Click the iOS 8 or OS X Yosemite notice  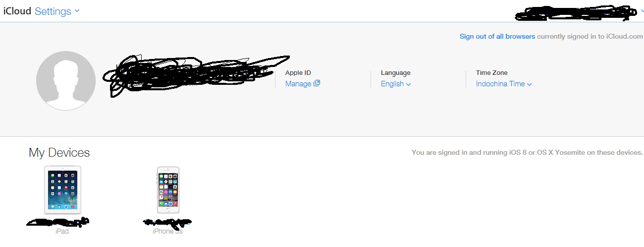[x=527, y=153]
